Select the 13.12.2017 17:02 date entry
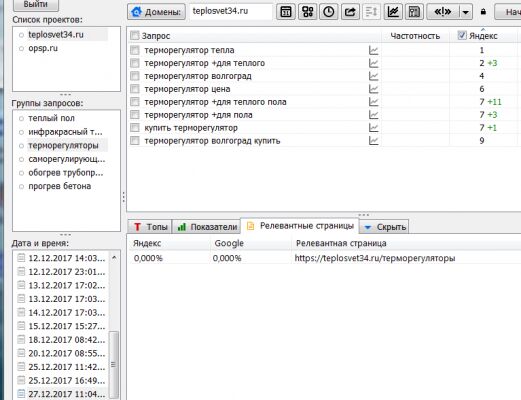Image resolution: width=521 pixels, height=400 pixels. 62,286
